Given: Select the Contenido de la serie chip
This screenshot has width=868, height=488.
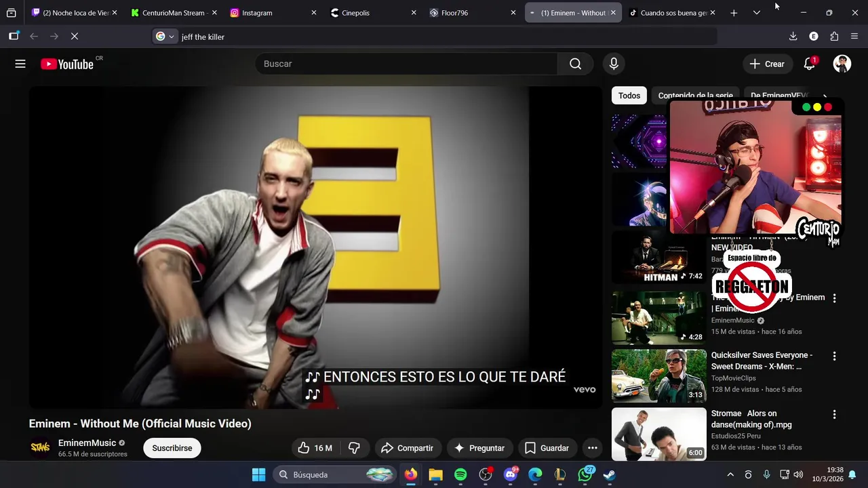Looking at the screenshot, I should tap(695, 96).
